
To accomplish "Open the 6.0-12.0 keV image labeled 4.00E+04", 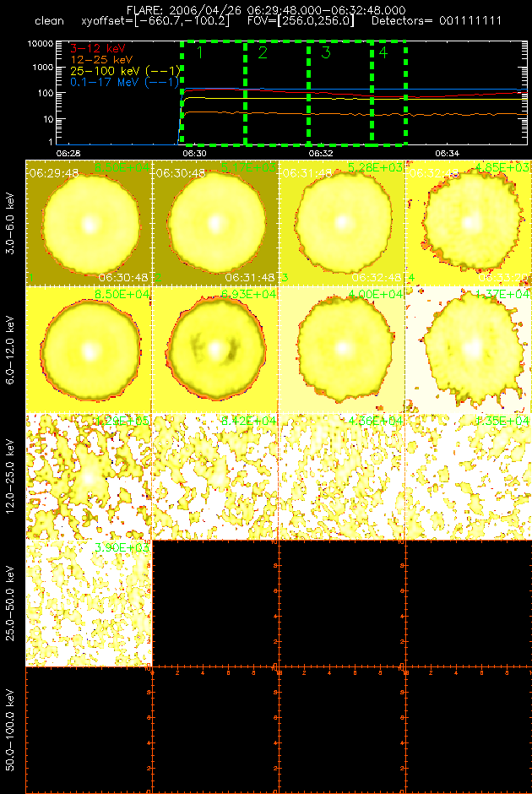I will (342, 350).
